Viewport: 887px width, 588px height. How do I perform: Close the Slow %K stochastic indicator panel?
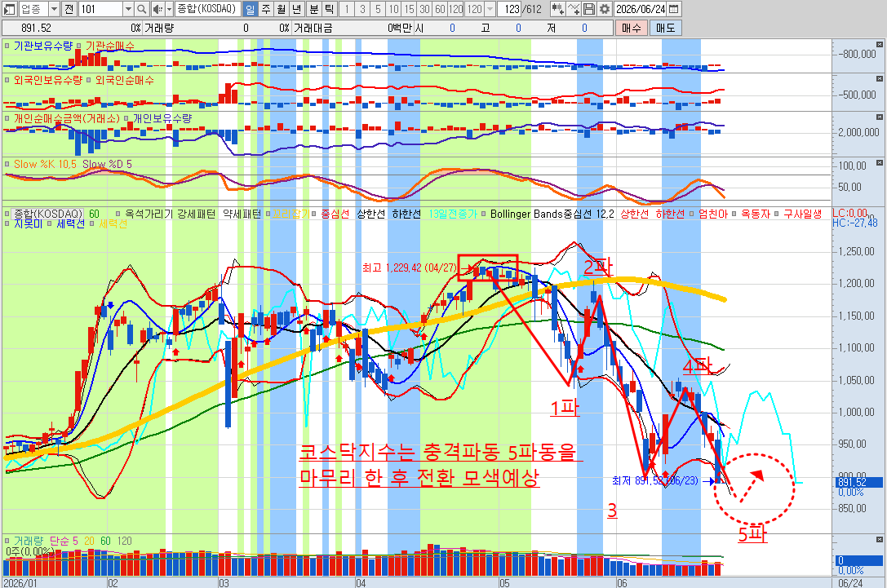click(x=879, y=163)
